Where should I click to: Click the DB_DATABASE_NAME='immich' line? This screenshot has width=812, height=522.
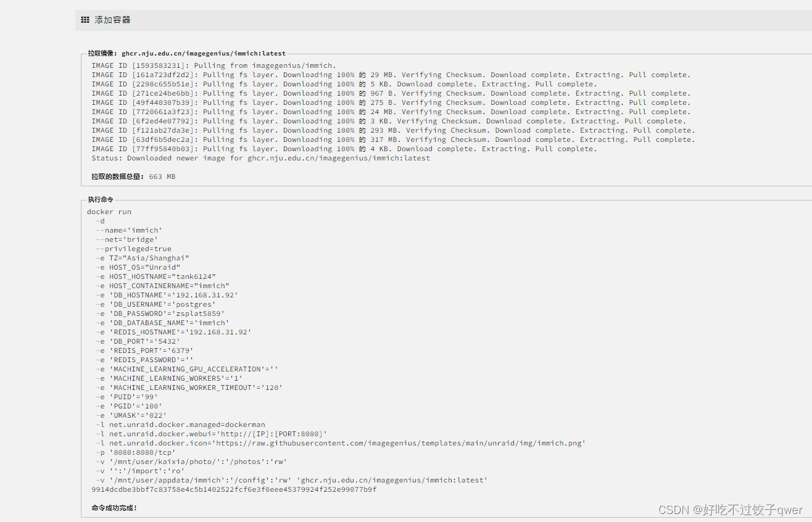point(163,323)
